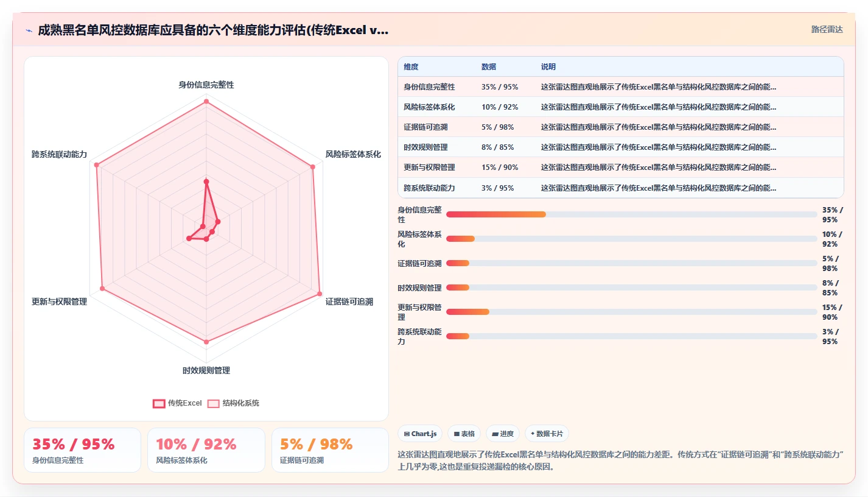Select the 证据链可追溯 table row name
868x497 pixels.
point(425,127)
